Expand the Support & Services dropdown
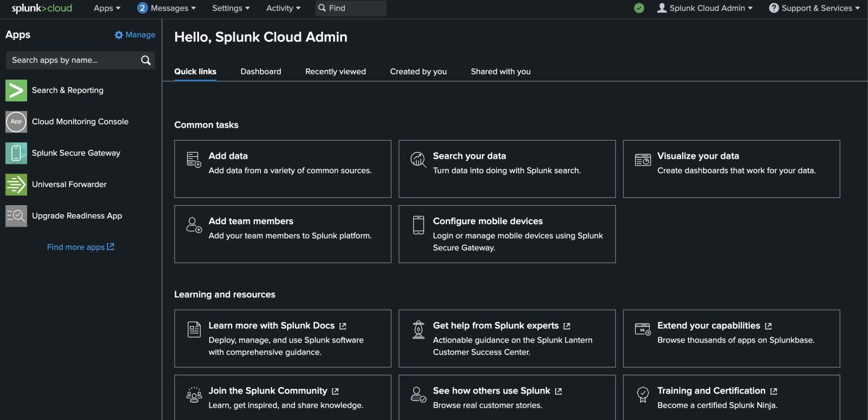868x420 pixels. pos(814,8)
